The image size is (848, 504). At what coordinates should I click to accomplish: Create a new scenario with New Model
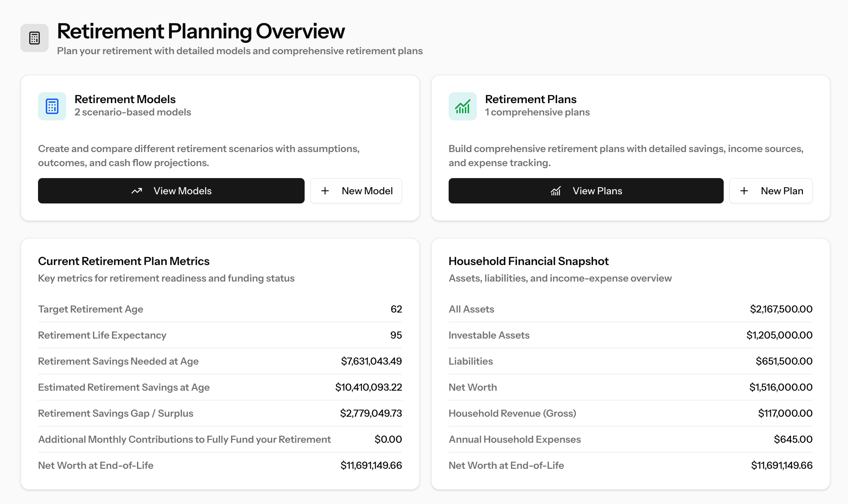pyautogui.click(x=356, y=191)
